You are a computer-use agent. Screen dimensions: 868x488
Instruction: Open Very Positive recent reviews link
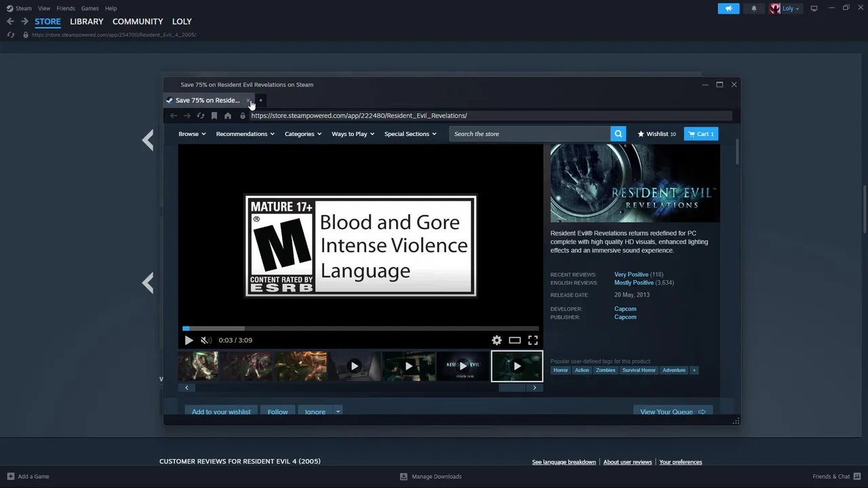(631, 274)
